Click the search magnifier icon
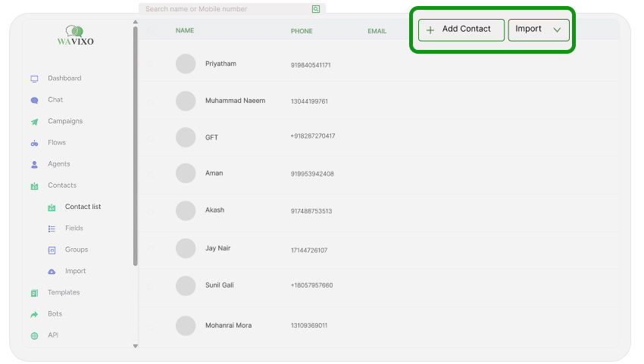The image size is (644, 364). (316, 9)
